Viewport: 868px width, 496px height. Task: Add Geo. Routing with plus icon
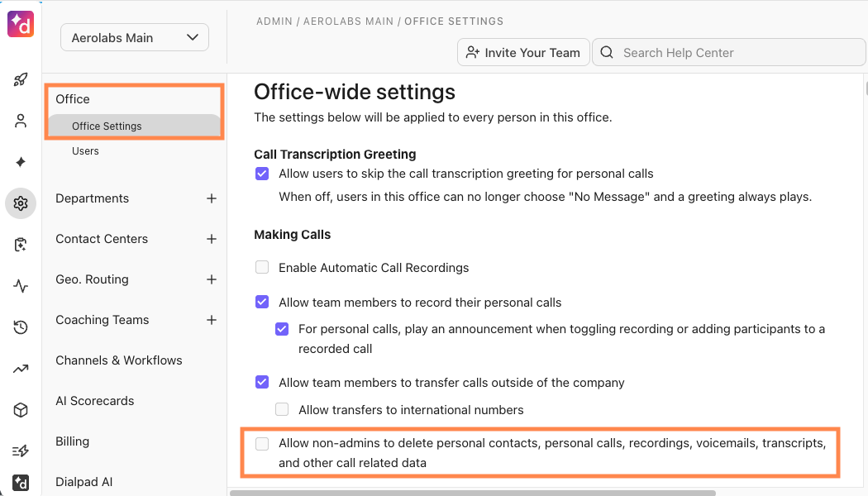(212, 279)
